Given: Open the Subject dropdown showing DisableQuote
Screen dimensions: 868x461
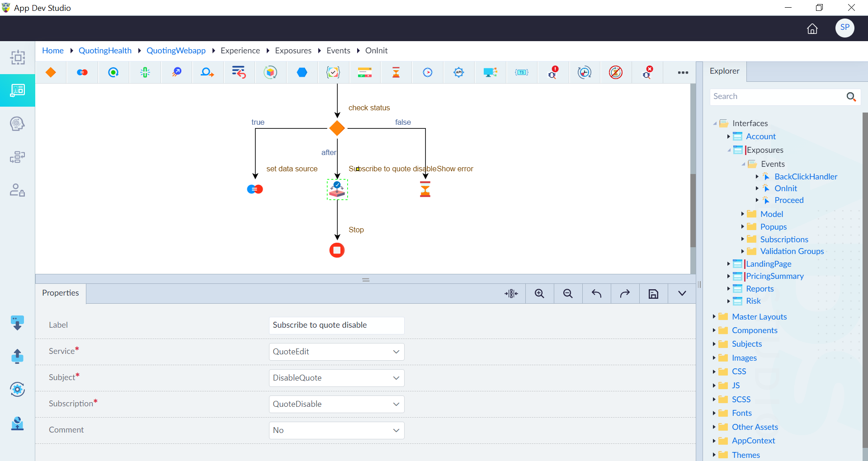Looking at the screenshot, I should pos(336,378).
